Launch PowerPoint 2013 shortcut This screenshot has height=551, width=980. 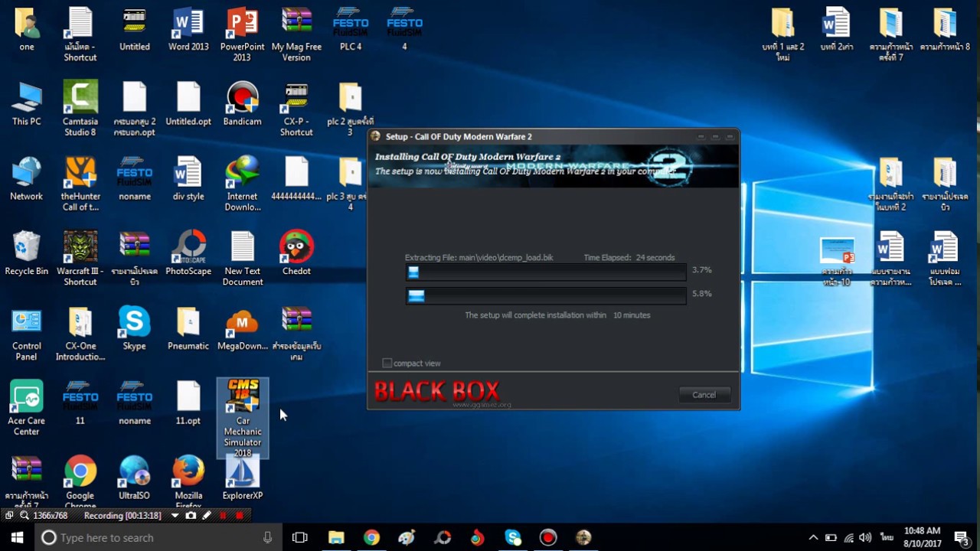[242, 34]
